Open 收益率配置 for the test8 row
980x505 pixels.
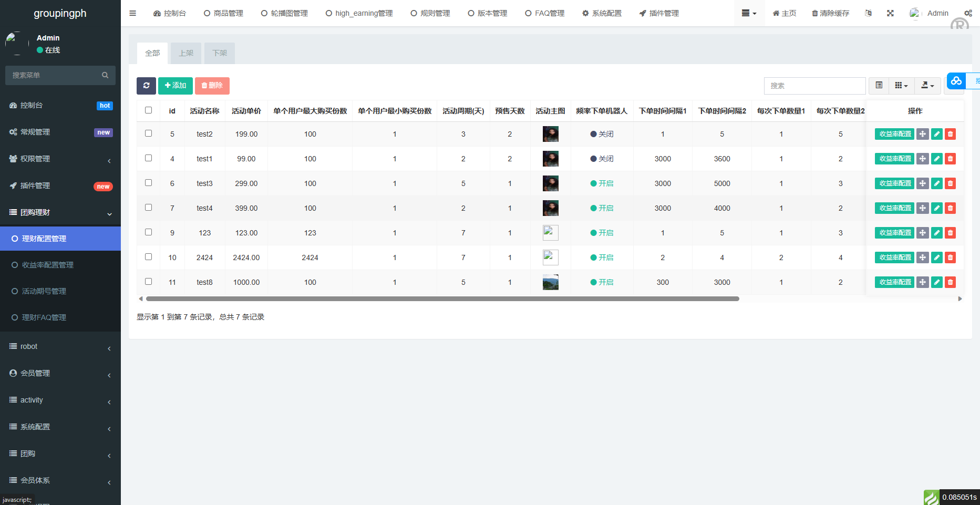[894, 282]
